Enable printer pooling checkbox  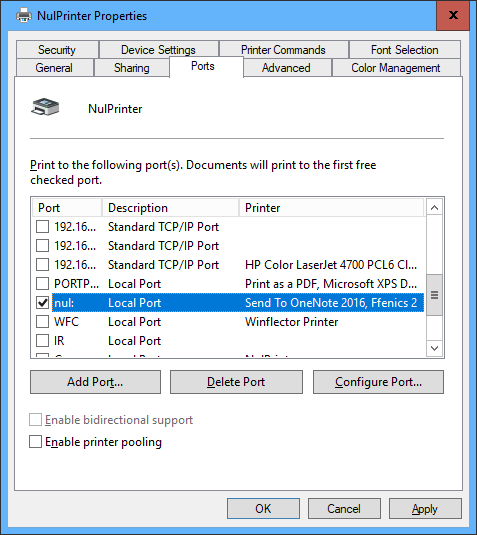click(35, 442)
